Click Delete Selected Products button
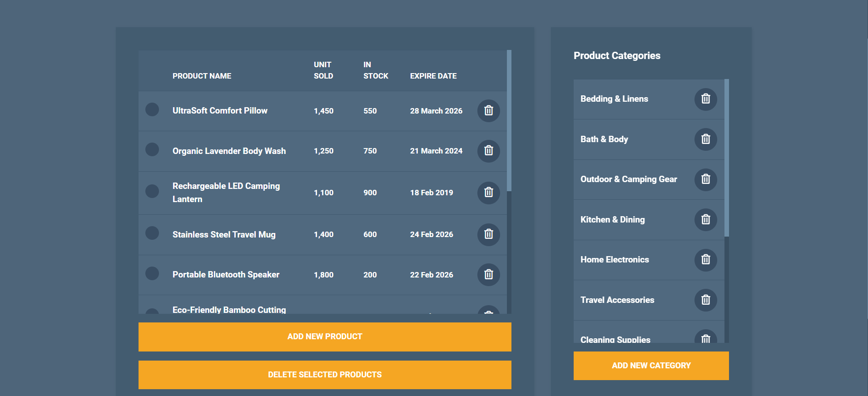868x396 pixels. pos(325,375)
